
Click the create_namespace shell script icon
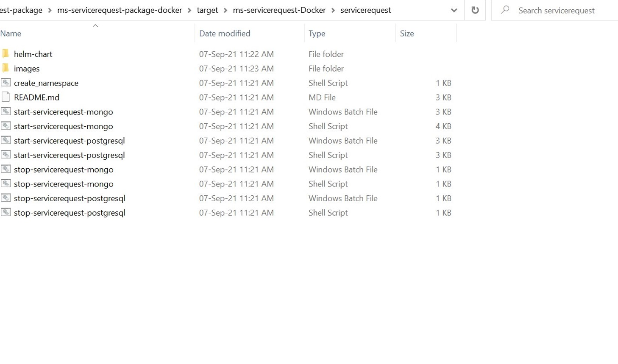[x=6, y=83]
